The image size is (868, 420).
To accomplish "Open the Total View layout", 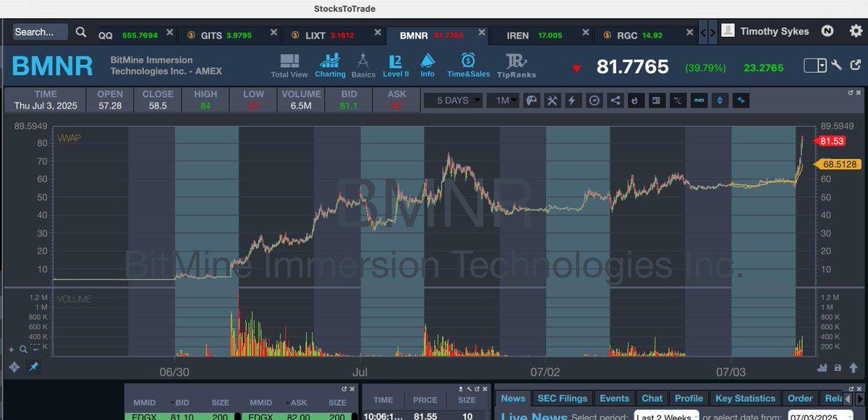I will tap(289, 65).
